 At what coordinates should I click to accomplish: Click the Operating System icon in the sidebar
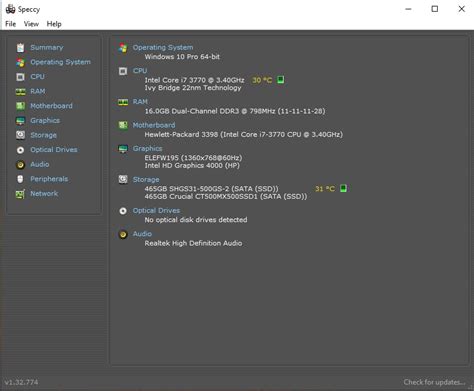20,62
